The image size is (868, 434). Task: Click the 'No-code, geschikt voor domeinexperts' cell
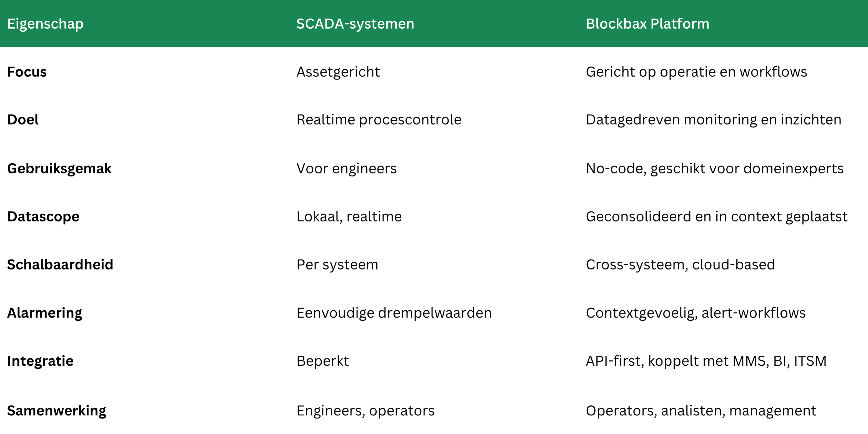pos(714,168)
